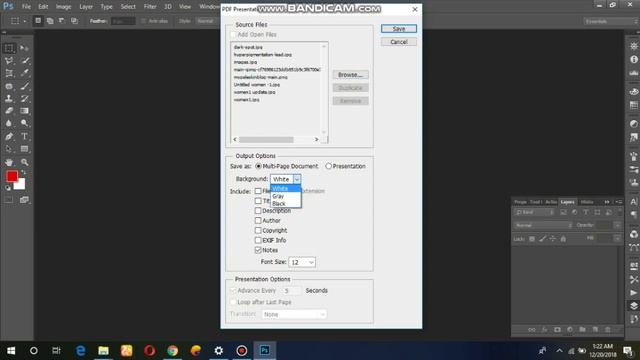The height and width of the screenshot is (360, 640).
Task: Open Google Chrome from the taskbar
Action: pyautogui.click(x=173, y=351)
